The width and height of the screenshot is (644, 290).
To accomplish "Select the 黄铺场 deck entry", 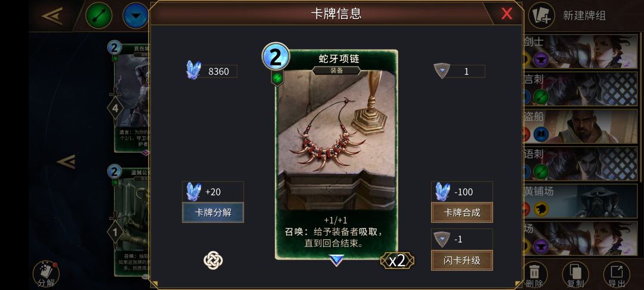I will click(x=581, y=201).
